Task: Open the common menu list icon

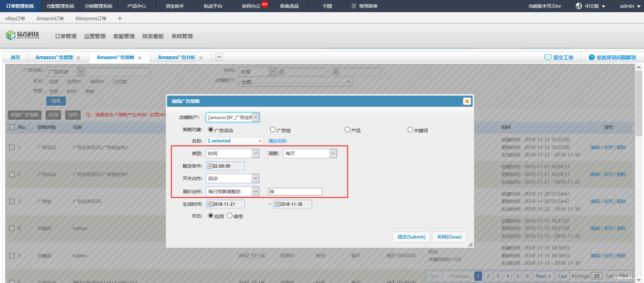Action: [x=353, y=6]
